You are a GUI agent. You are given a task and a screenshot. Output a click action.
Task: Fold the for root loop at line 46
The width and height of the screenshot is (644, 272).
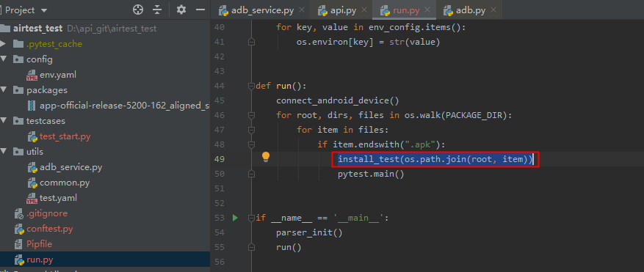(x=251, y=116)
